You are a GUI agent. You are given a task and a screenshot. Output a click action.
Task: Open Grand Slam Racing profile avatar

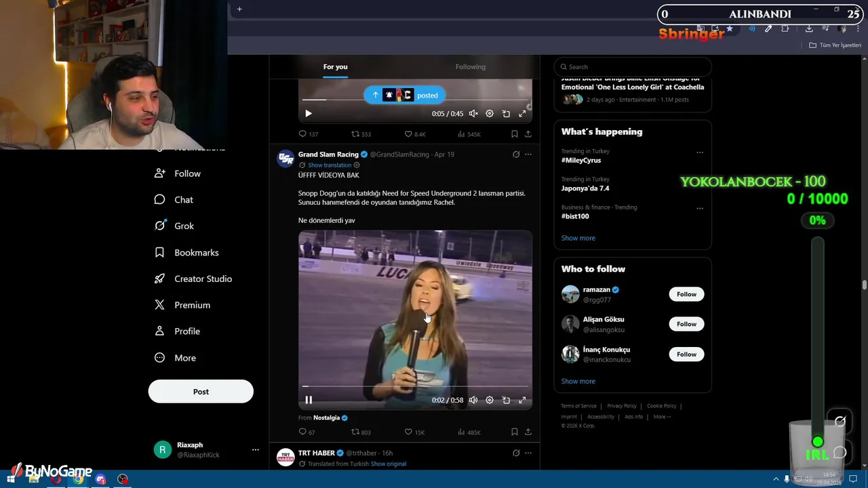285,159
